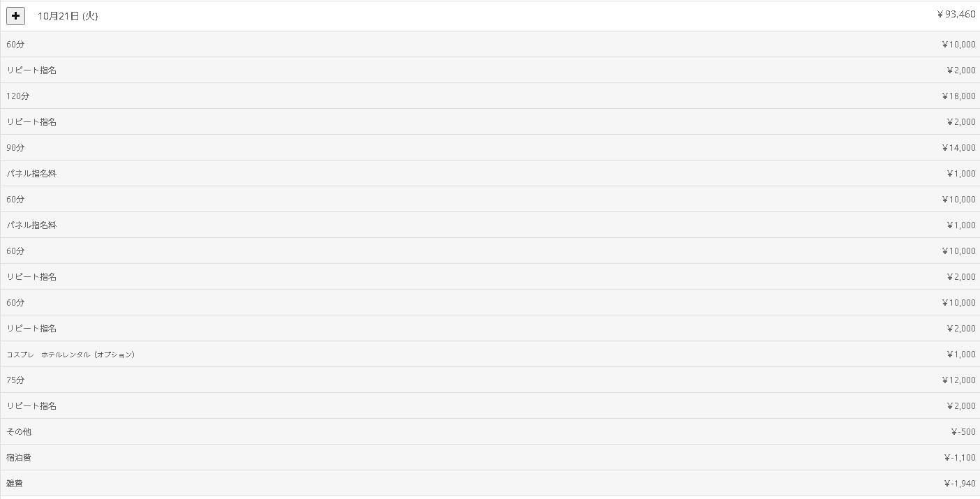This screenshot has height=499, width=980.
Task: Click the ¥12,000 amount
Action: point(958,380)
